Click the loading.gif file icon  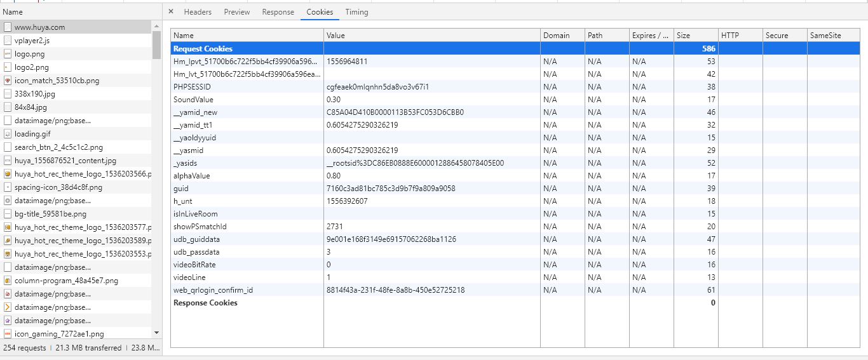pyautogui.click(x=8, y=134)
